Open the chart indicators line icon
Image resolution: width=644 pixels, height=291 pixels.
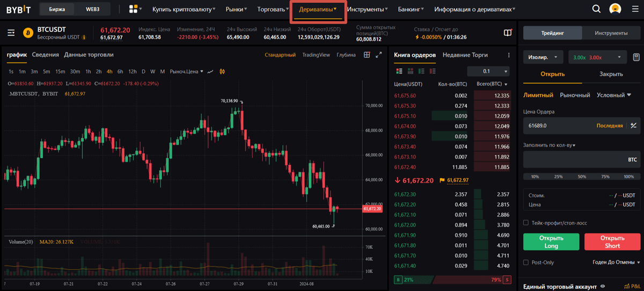(211, 71)
